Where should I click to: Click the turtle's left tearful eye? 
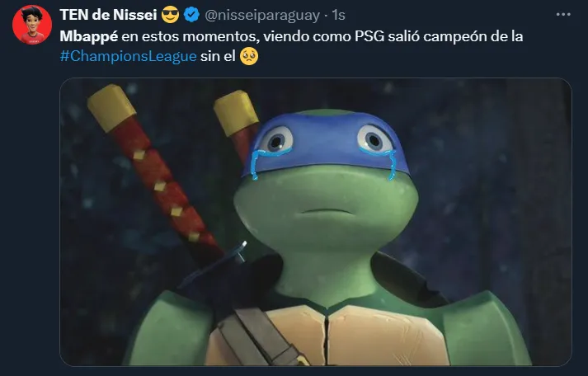tap(275, 139)
